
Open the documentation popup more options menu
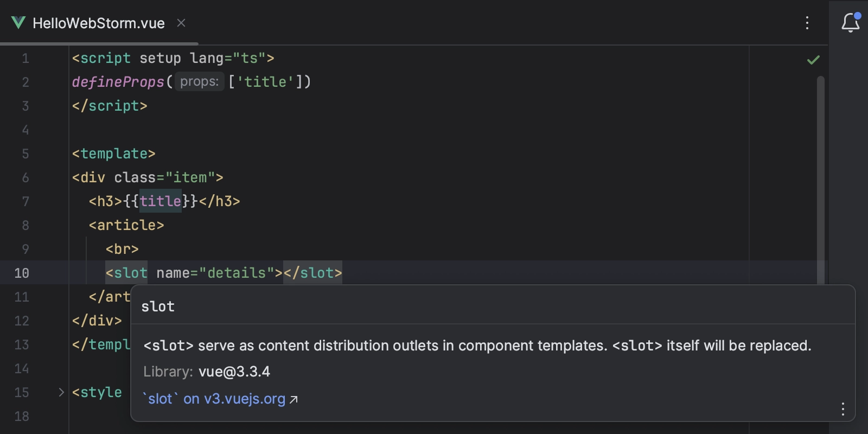point(843,409)
